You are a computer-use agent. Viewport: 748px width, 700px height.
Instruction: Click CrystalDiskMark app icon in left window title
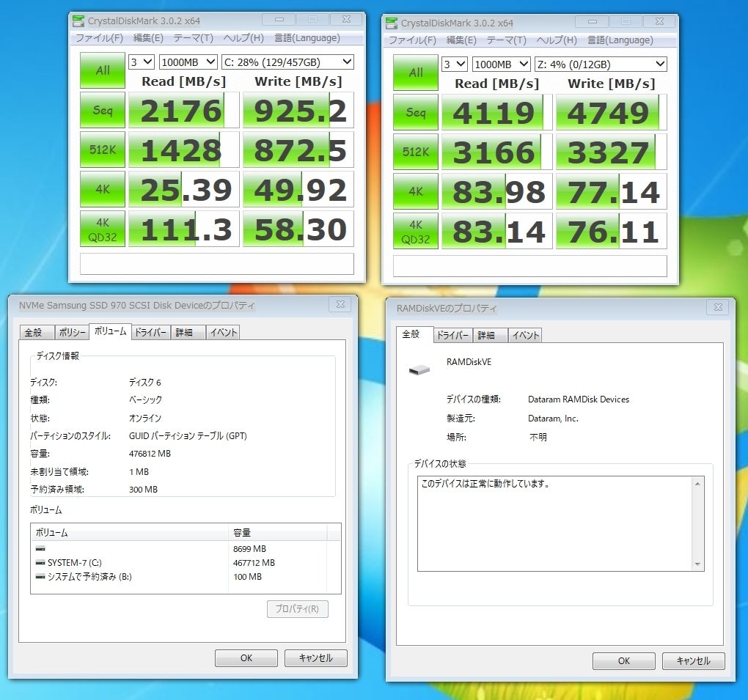[78, 21]
